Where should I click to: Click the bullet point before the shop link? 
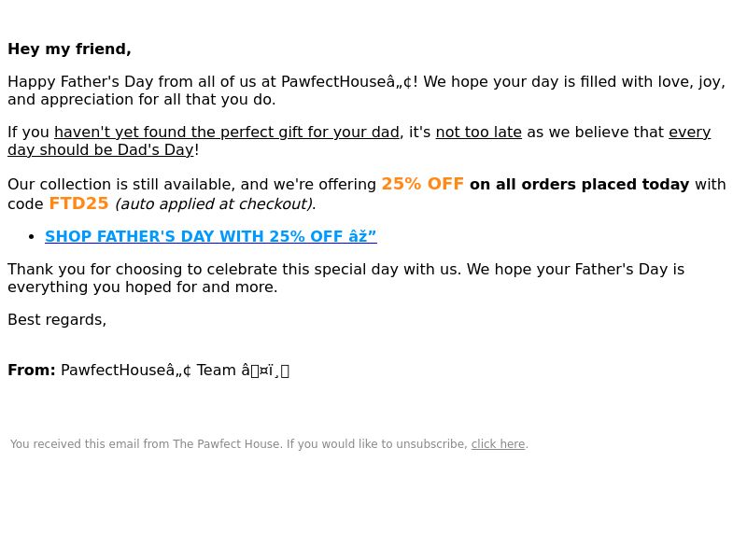click(x=32, y=237)
